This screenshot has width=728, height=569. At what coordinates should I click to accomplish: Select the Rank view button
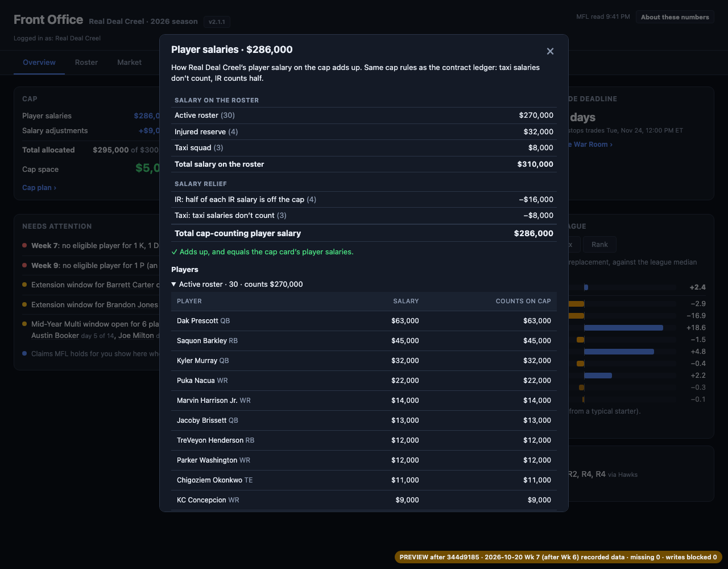pyautogui.click(x=599, y=245)
